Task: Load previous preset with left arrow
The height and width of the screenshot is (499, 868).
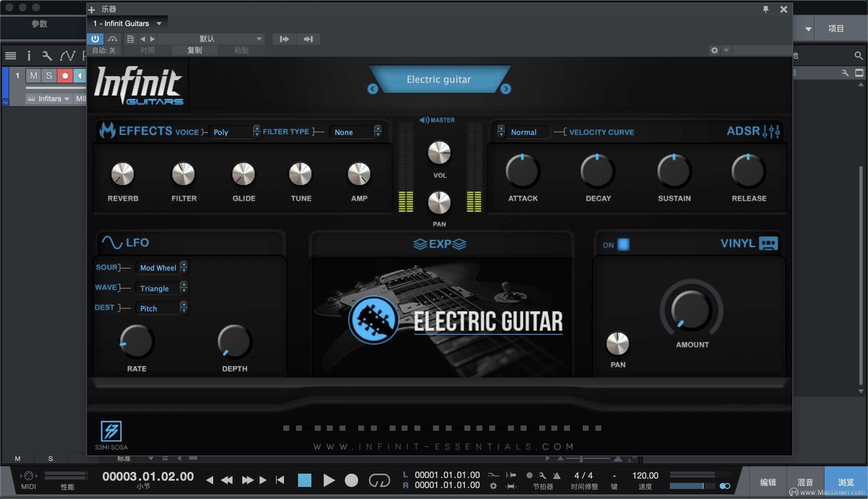Action: (143, 39)
